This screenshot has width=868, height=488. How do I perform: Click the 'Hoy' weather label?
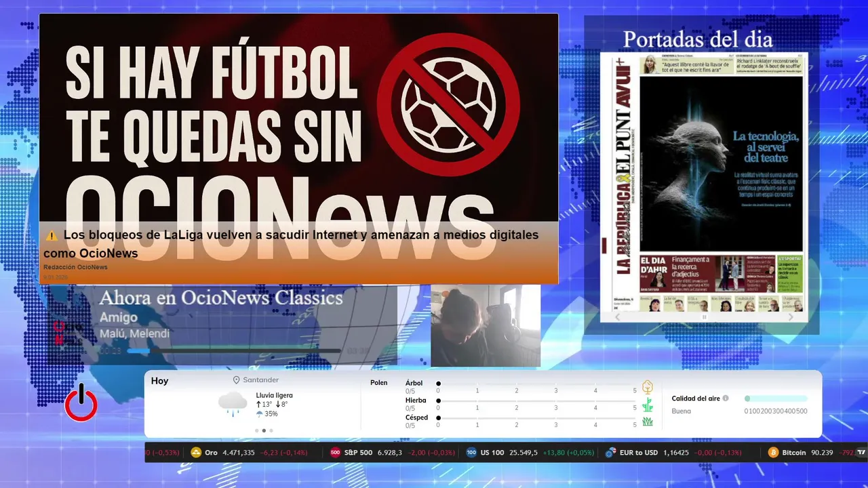159,381
